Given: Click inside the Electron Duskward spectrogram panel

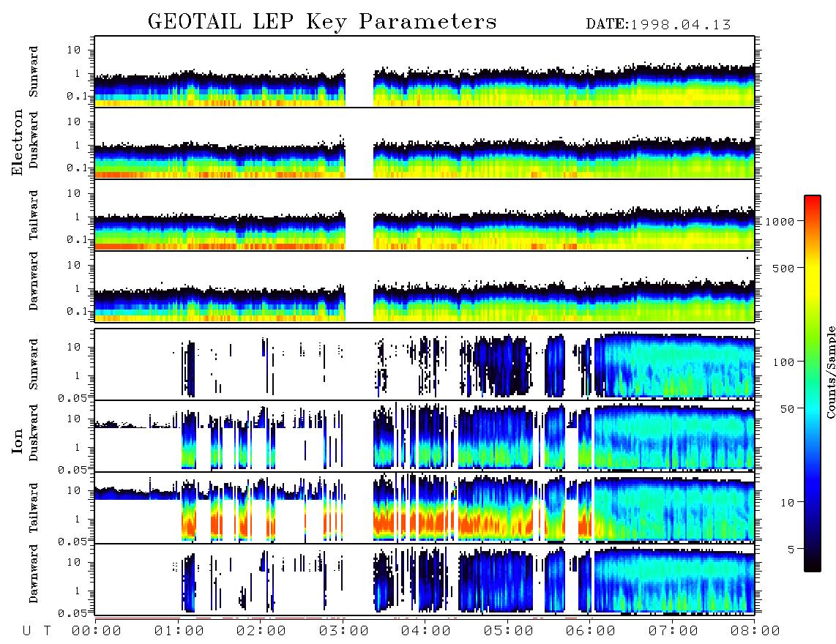Looking at the screenshot, I should pyautogui.click(x=425, y=143).
